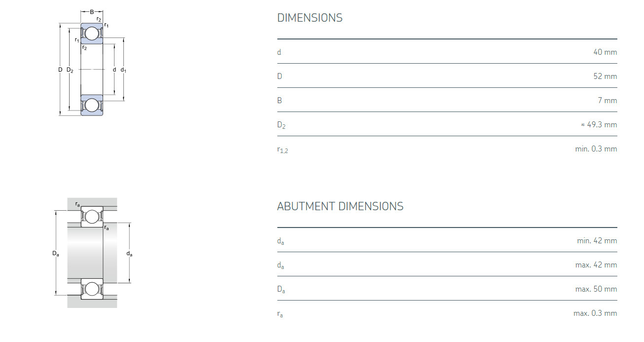The width and height of the screenshot is (644, 342).
Task: Select the 40 mm bore diameter value
Action: click(x=605, y=52)
